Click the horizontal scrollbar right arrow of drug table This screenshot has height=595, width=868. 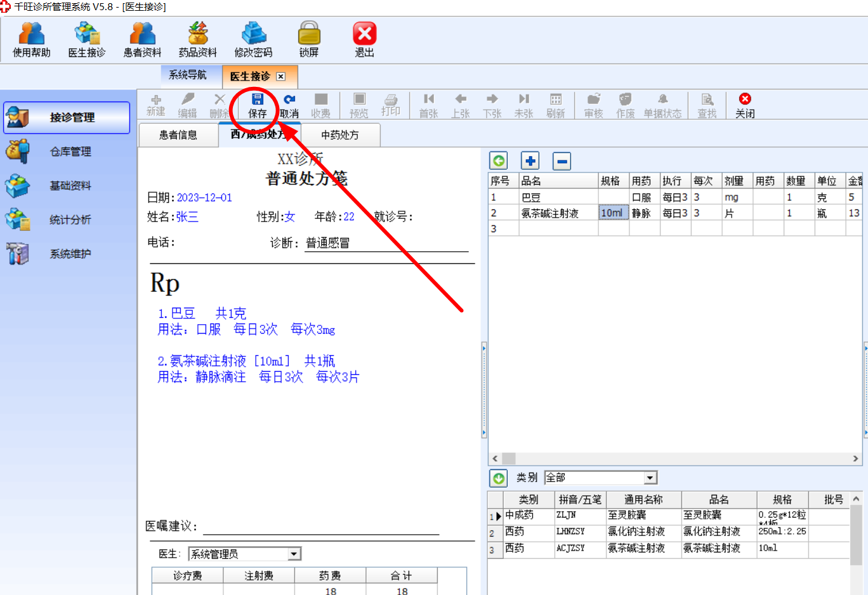coord(855,459)
